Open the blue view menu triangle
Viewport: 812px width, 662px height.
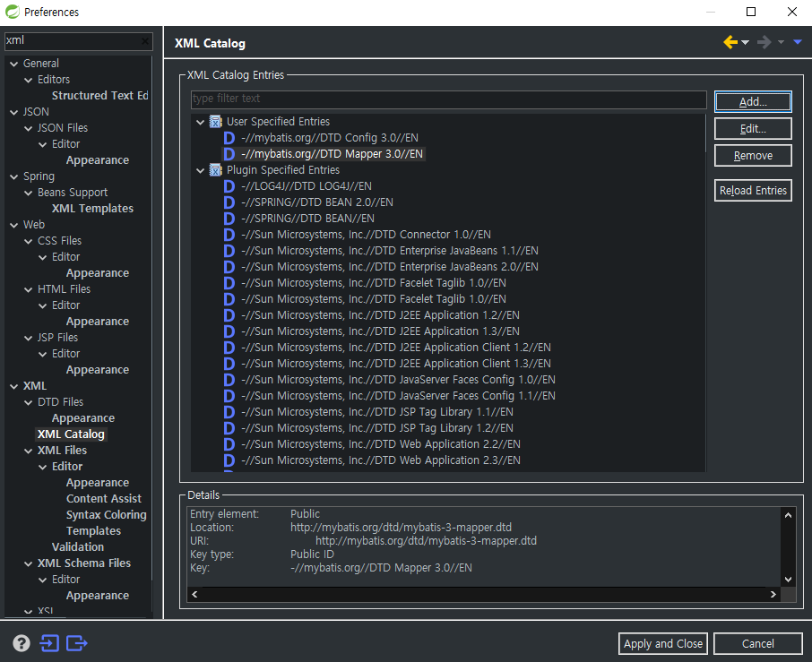pos(798,42)
